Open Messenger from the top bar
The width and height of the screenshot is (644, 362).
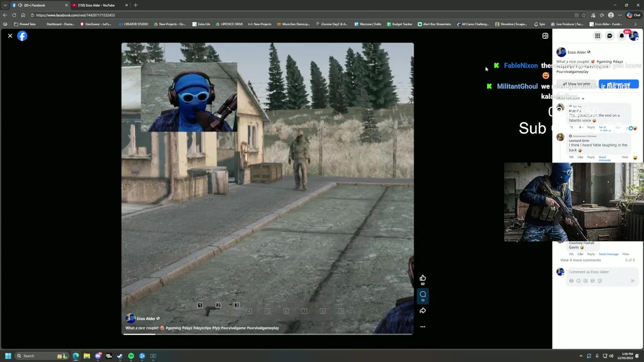tap(609, 36)
